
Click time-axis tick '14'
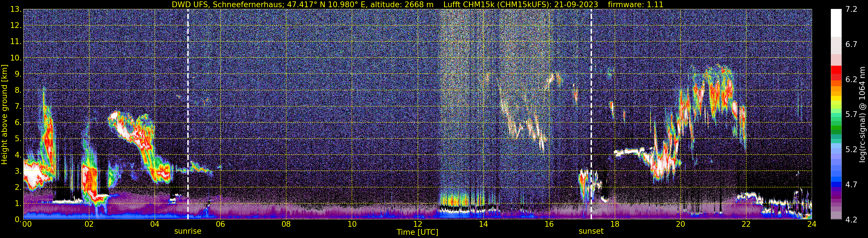[x=483, y=224]
